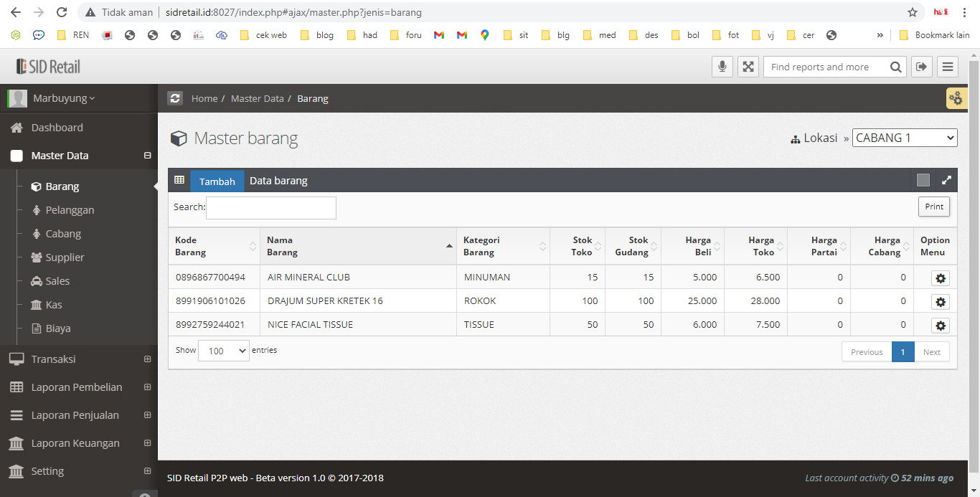Click the refresh icon beside Home breadcrumb
The width and height of the screenshot is (980, 497).
[175, 98]
